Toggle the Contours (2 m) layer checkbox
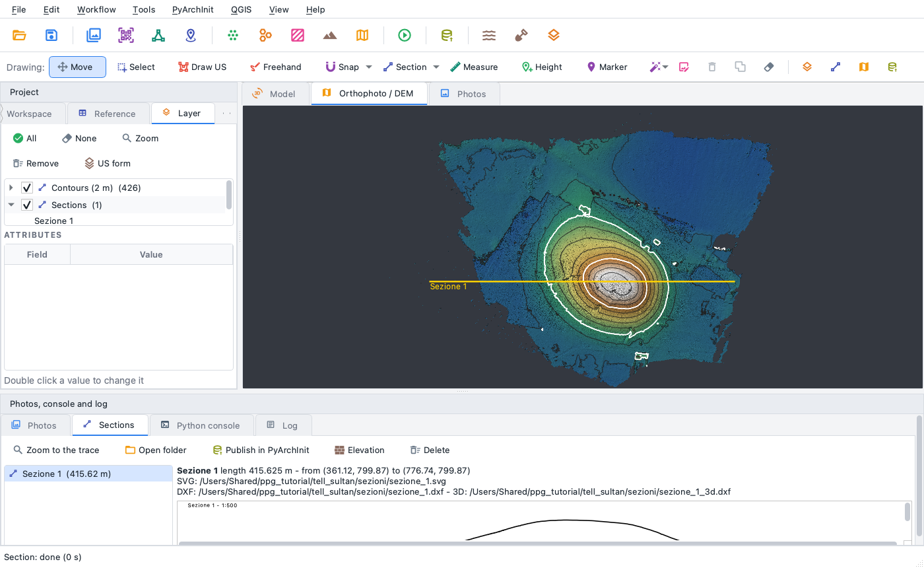924x568 pixels. (x=27, y=188)
